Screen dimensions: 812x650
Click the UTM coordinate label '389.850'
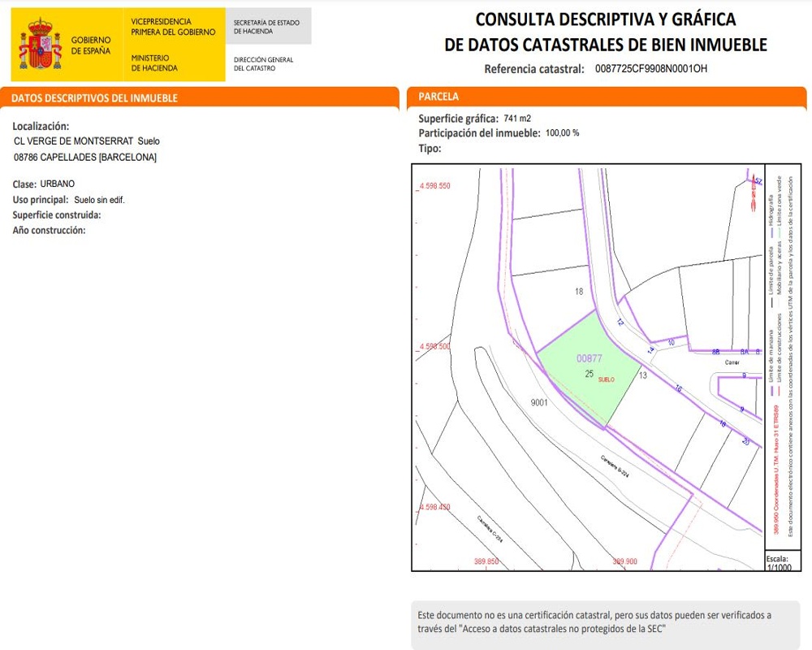pos(486,561)
